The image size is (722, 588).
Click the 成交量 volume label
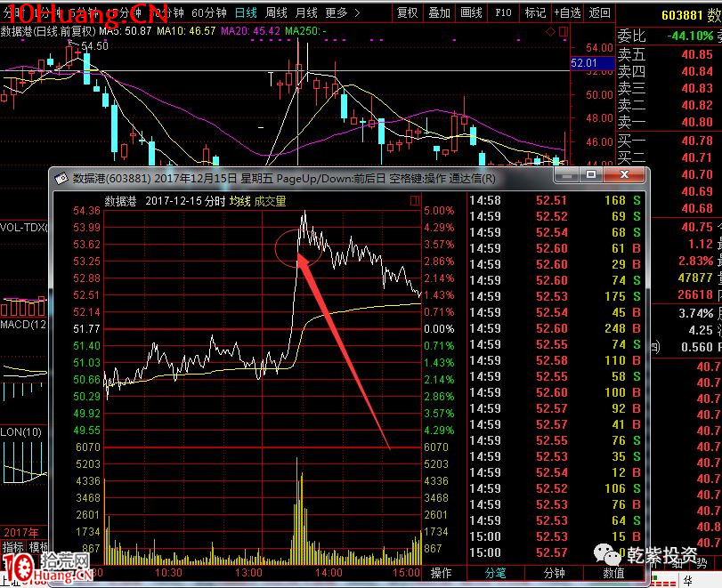tap(271, 201)
